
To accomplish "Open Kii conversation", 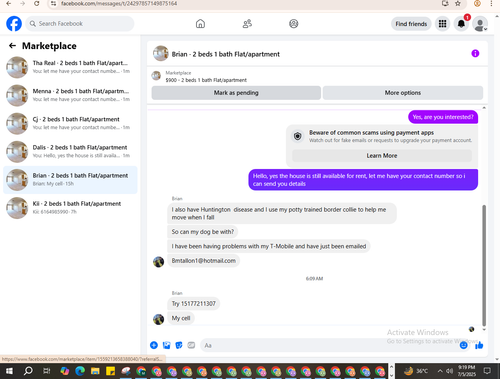I will pyautogui.click(x=70, y=208).
